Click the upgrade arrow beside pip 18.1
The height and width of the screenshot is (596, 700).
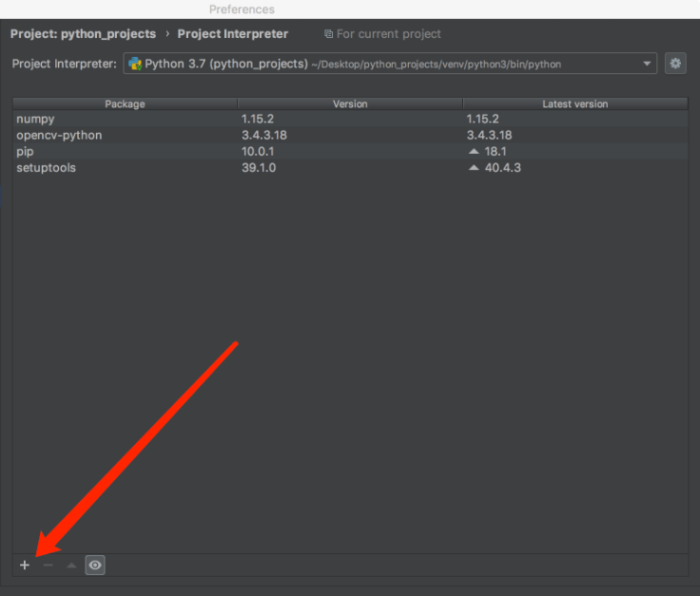pos(474,152)
